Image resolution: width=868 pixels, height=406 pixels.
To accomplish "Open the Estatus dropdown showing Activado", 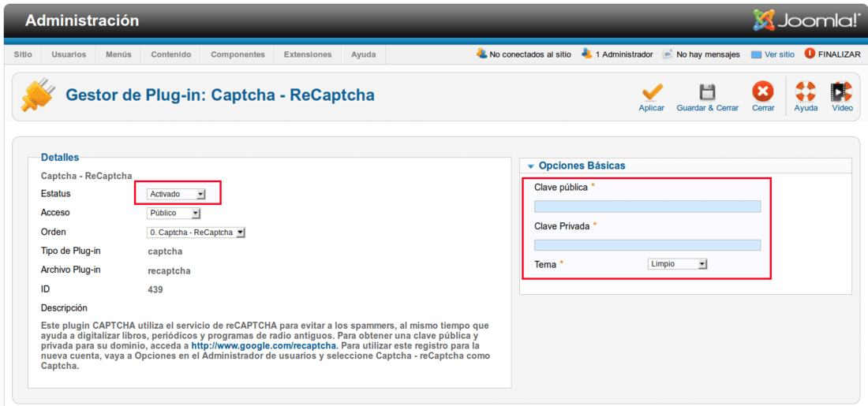I will (x=176, y=194).
